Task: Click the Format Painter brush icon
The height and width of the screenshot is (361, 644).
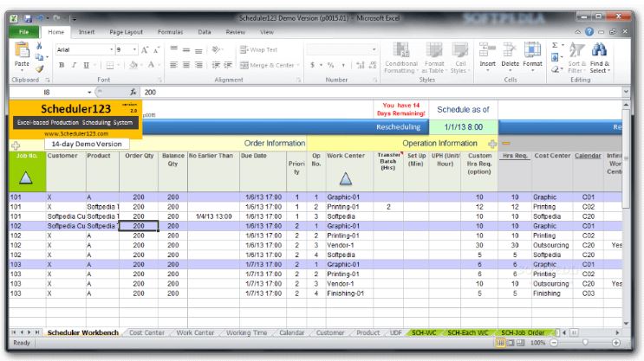Action: (x=39, y=69)
